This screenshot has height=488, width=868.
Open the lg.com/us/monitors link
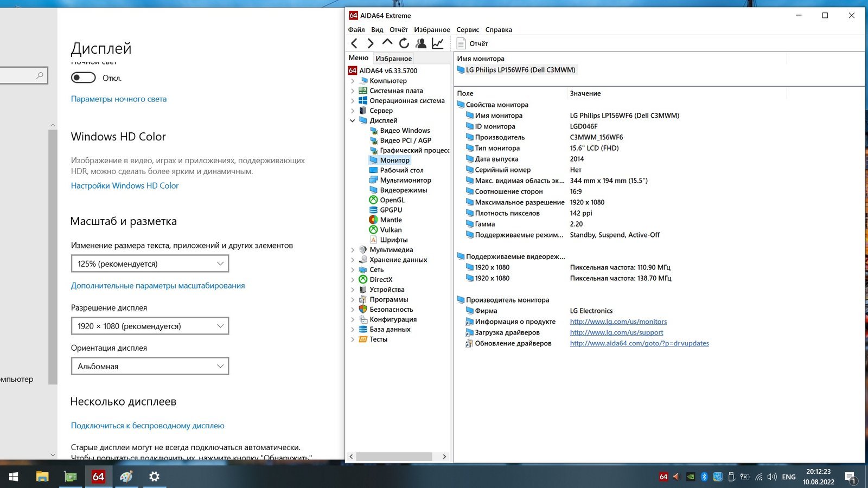pos(618,322)
